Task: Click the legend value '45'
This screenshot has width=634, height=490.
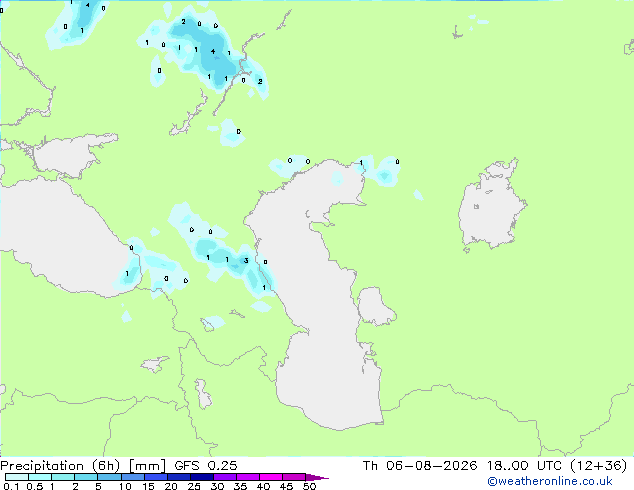Action: coord(286,486)
